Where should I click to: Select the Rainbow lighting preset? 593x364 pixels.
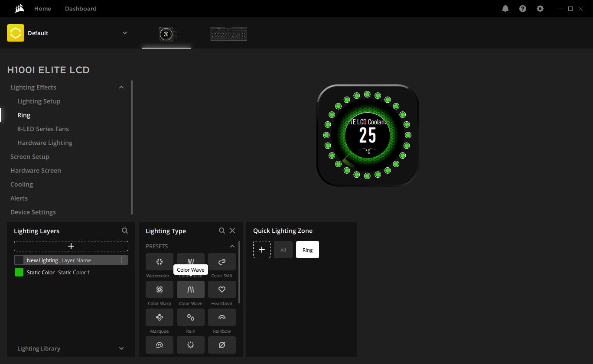pyautogui.click(x=222, y=317)
